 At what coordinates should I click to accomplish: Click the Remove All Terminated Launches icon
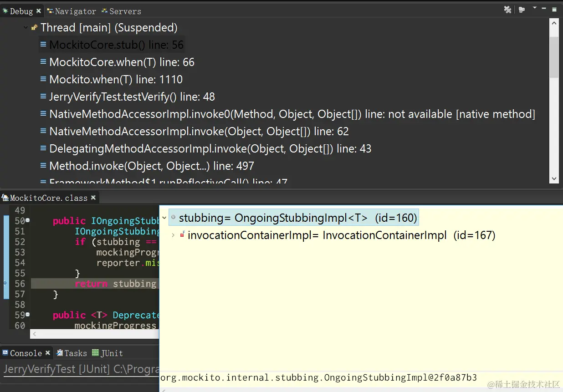click(507, 10)
